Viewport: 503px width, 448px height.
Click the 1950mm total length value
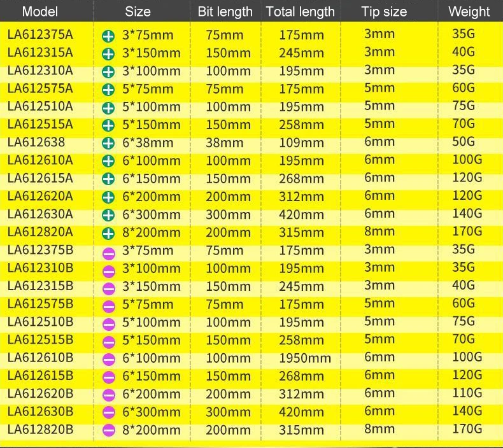(x=305, y=358)
